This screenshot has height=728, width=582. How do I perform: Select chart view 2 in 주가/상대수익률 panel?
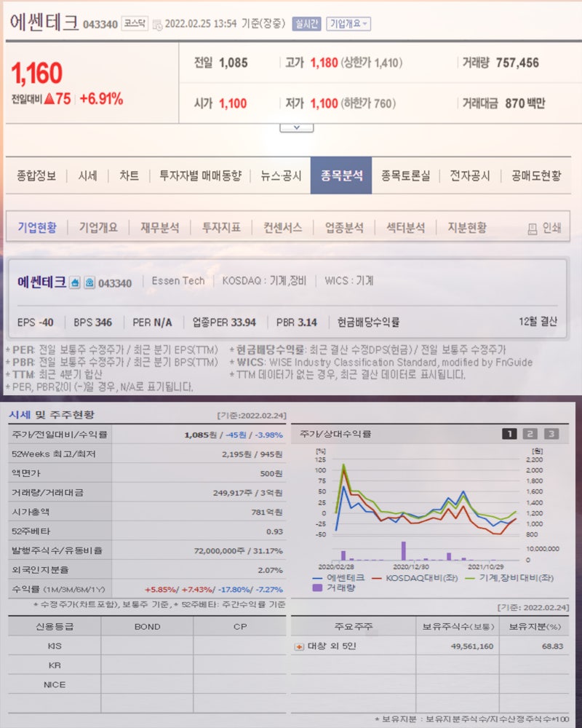pyautogui.click(x=529, y=433)
